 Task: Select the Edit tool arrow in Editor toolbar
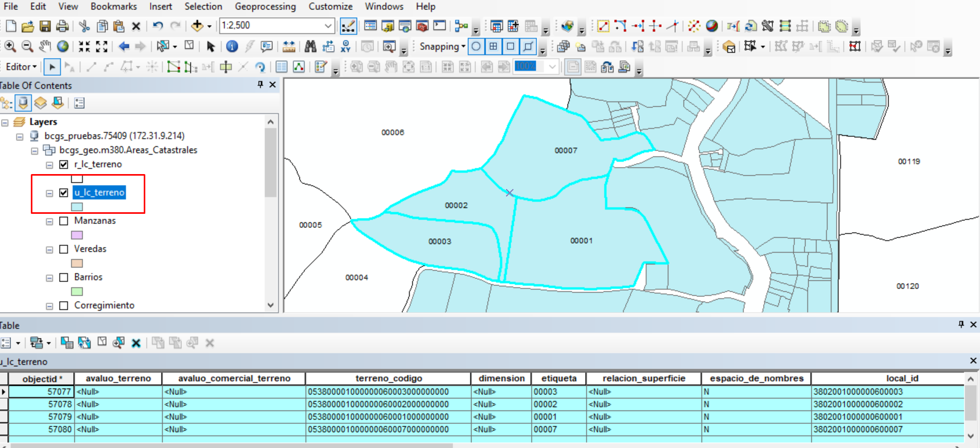52,67
